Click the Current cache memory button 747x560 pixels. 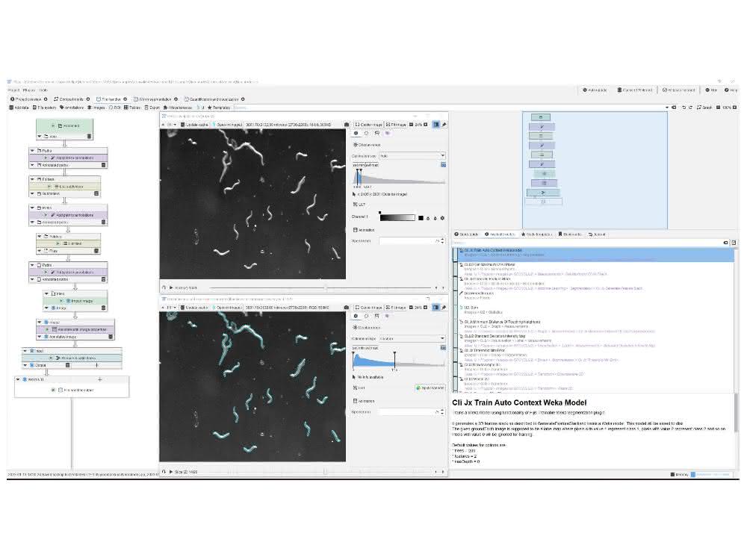(634, 90)
